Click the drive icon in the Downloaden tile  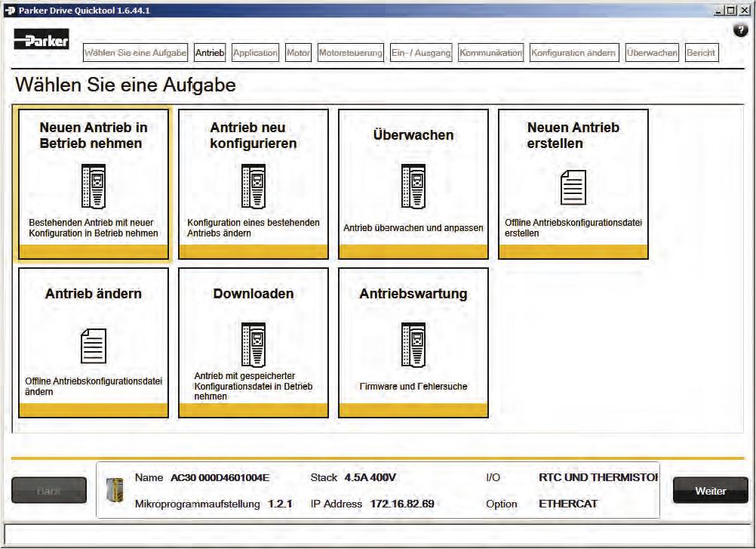click(254, 344)
